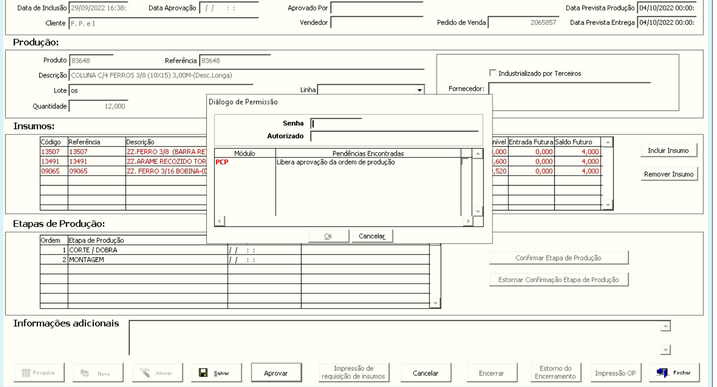
Task: Click down arrow of pendências list scrollbar
Action: (477, 211)
